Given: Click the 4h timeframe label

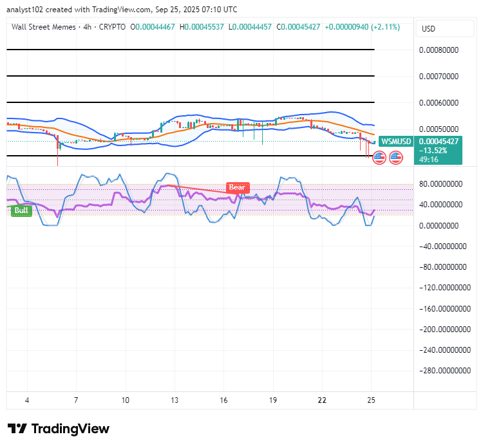Looking at the screenshot, I should click(87, 27).
